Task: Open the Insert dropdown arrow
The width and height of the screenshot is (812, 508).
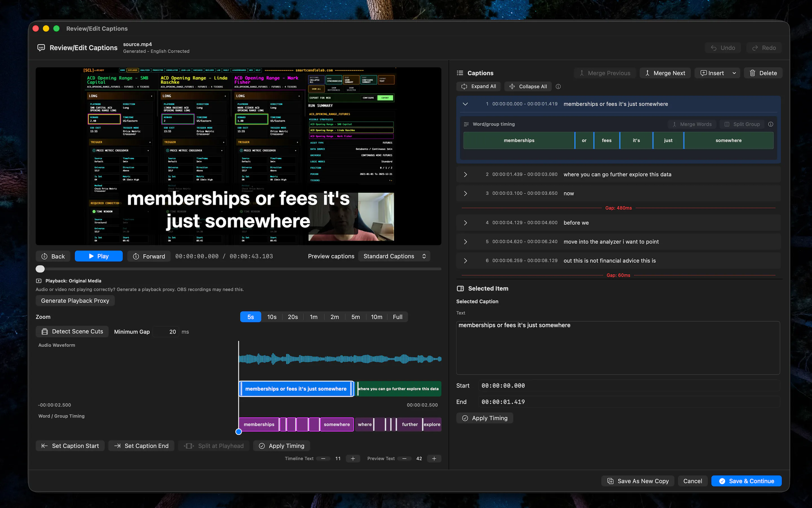Action: [734, 73]
